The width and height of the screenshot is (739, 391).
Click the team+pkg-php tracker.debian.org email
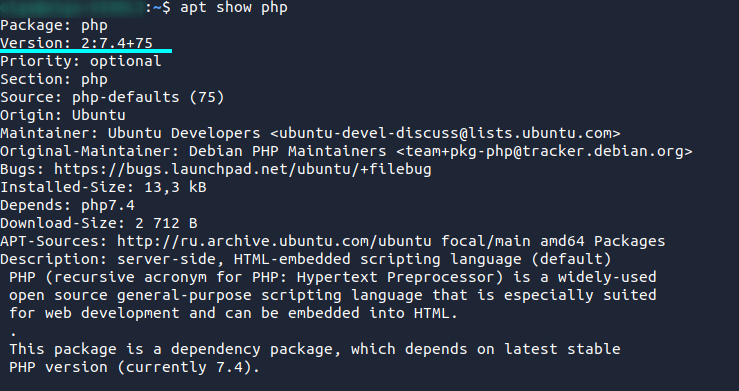[544, 151]
